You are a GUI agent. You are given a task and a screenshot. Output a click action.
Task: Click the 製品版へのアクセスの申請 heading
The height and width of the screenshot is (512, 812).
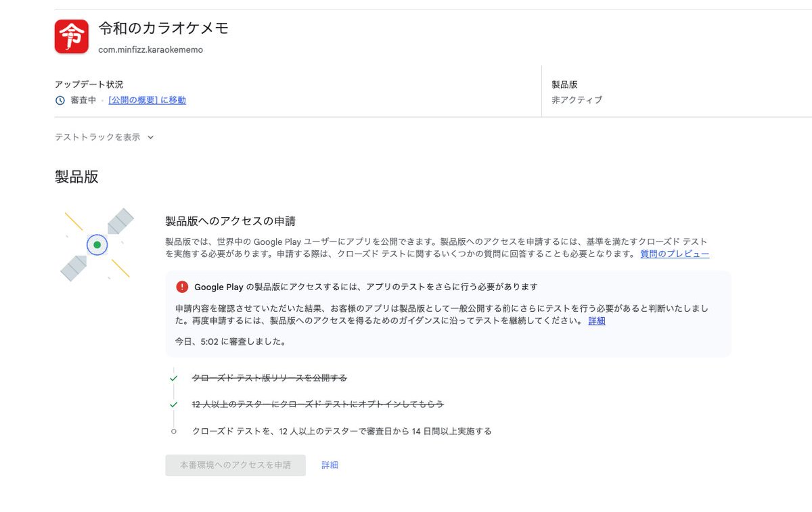(x=230, y=221)
